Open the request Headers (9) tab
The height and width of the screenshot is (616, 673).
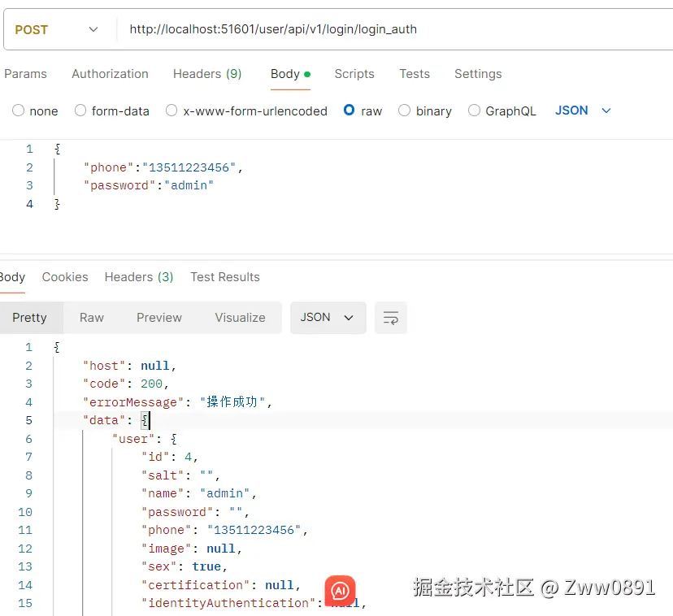coord(207,74)
